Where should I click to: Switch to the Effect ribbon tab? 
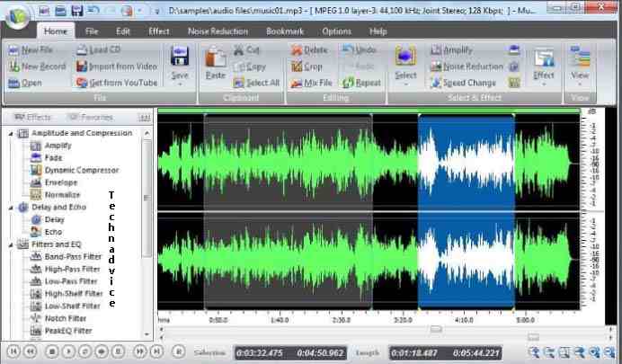tap(159, 31)
